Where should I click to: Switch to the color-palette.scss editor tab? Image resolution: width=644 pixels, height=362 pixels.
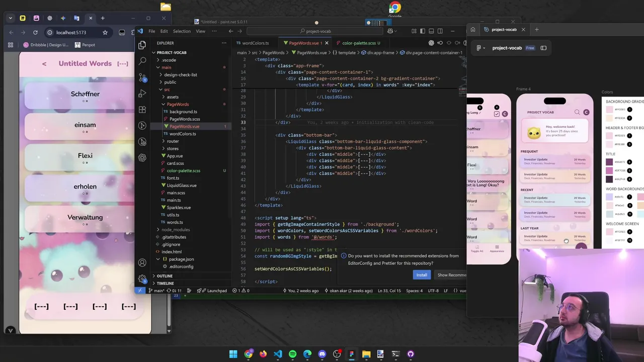coord(358,43)
